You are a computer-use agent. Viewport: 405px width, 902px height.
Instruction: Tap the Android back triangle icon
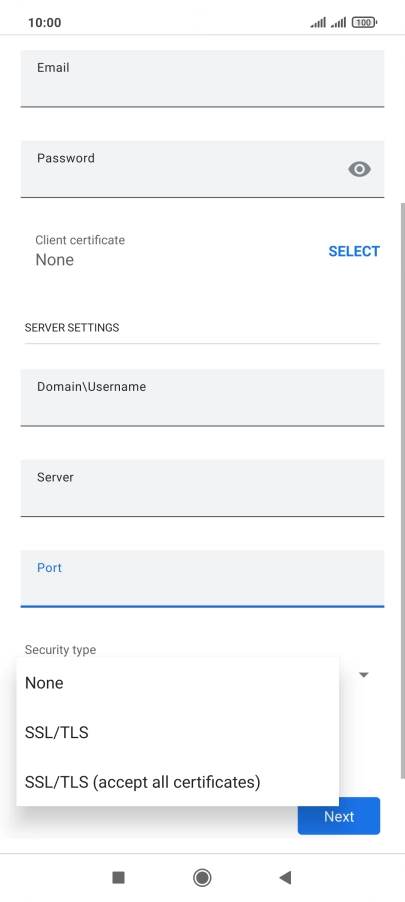click(x=285, y=877)
